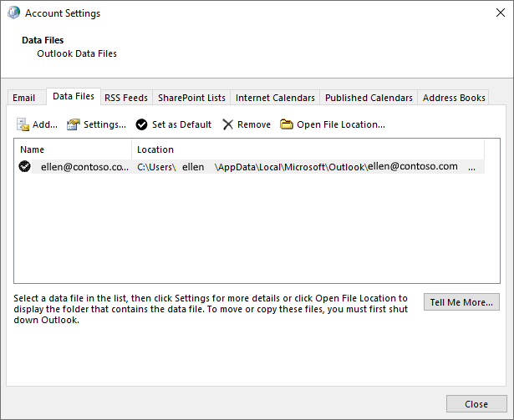This screenshot has height=420, width=514.
Task: Select the SharePoint Lists tab
Action: 191,98
